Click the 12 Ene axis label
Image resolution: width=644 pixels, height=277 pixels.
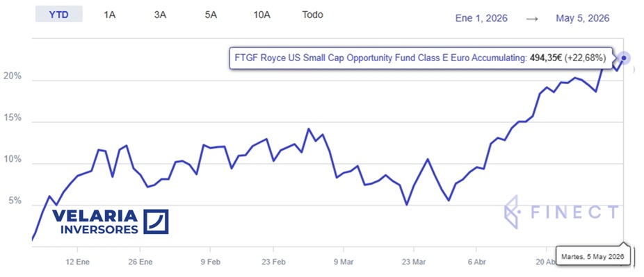click(77, 262)
